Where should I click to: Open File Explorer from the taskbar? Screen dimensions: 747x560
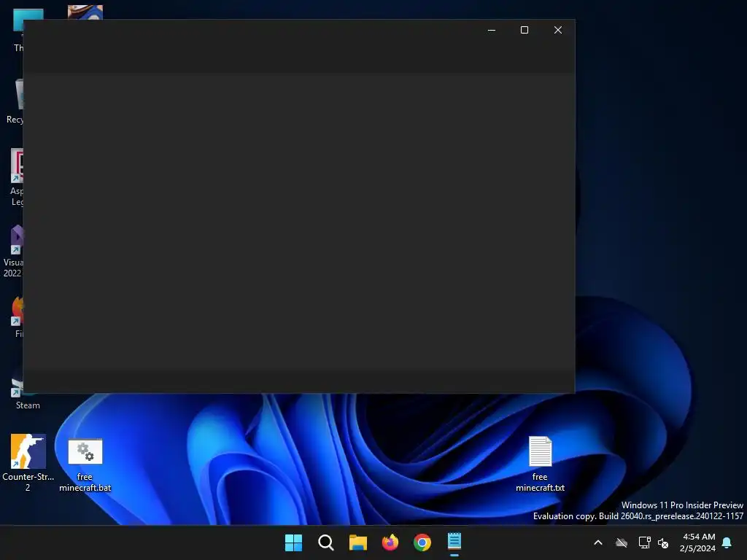point(357,542)
